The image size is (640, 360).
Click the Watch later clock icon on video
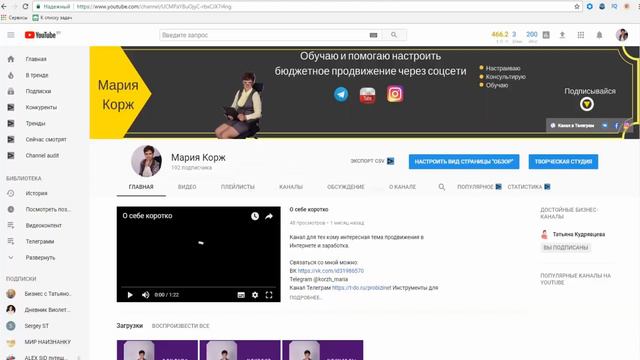click(x=255, y=216)
